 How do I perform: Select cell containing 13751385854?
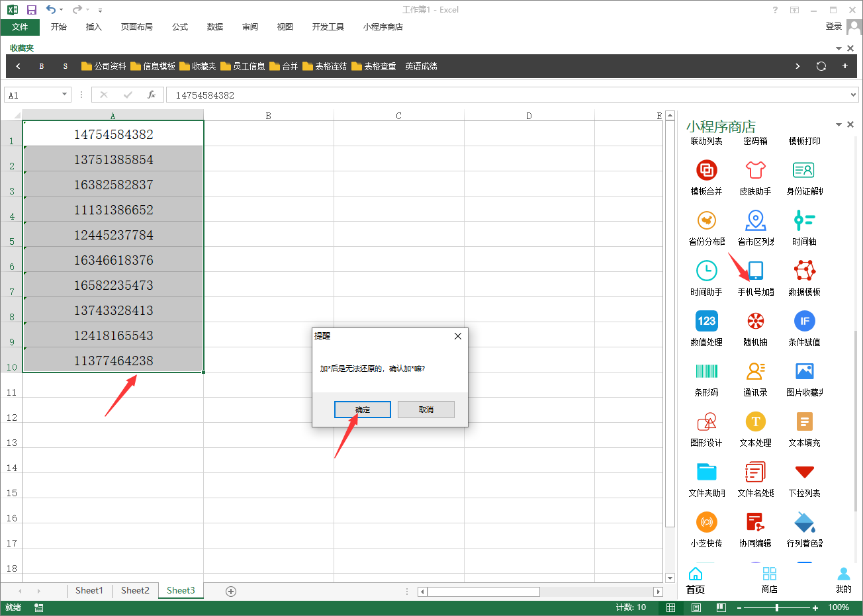click(x=113, y=159)
